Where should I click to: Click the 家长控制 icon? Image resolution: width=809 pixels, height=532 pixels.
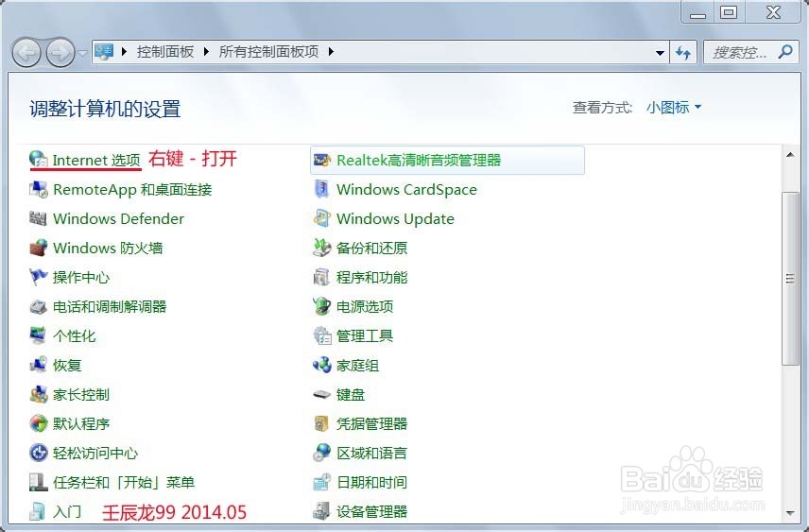coord(38,395)
